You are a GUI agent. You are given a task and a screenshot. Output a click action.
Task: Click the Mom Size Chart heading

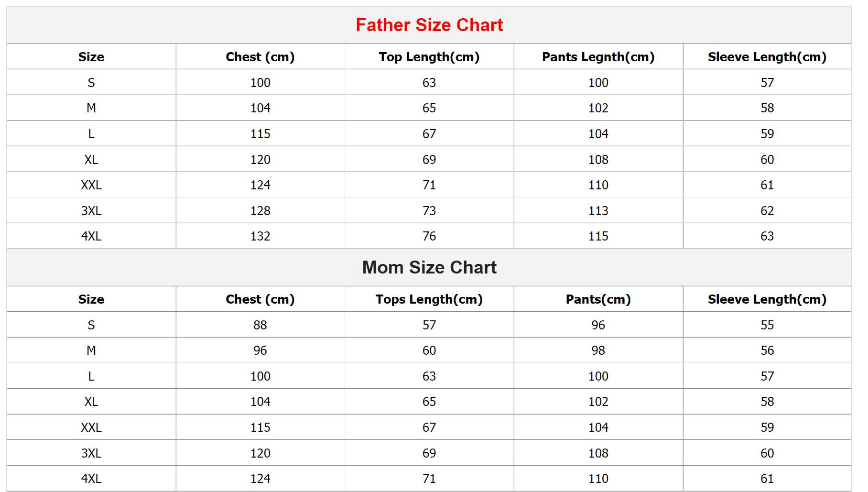(429, 267)
